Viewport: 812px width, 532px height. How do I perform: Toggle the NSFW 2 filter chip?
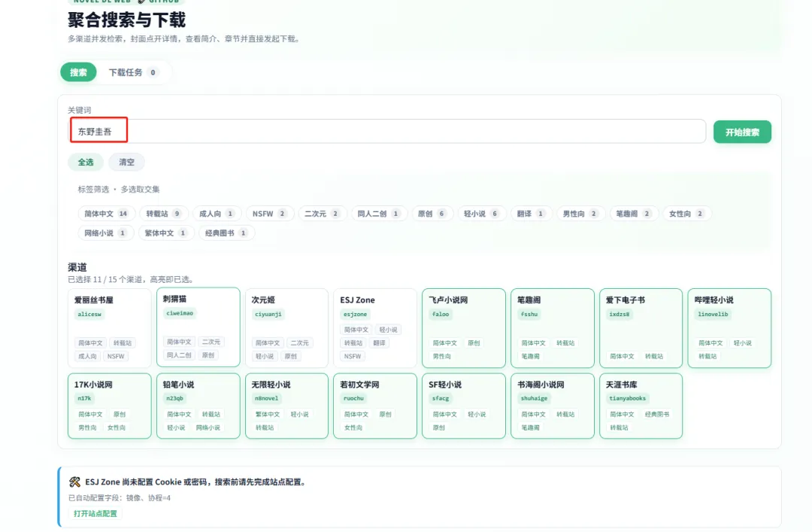pyautogui.click(x=269, y=214)
